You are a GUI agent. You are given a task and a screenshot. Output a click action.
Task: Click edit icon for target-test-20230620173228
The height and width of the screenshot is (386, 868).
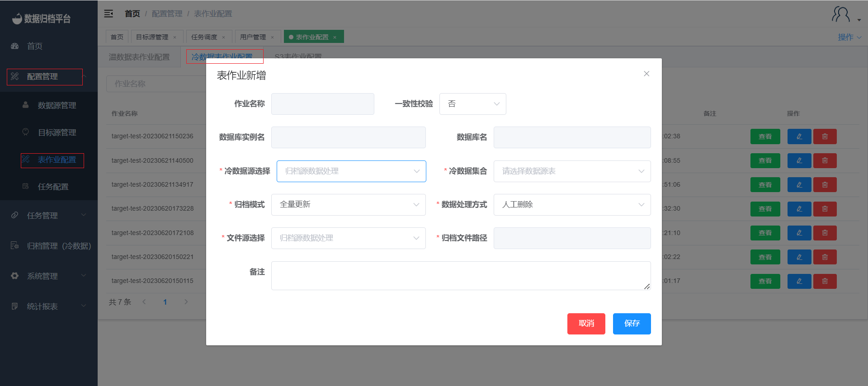point(799,209)
